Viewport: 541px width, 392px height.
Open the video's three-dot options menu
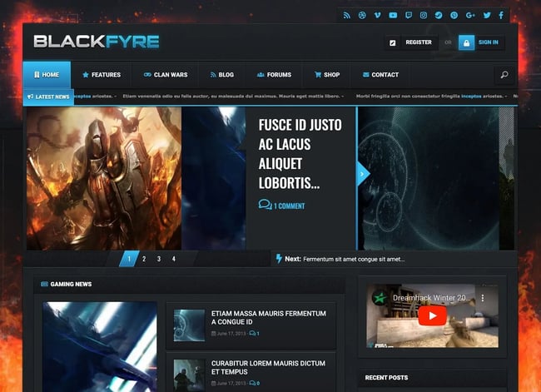(483, 298)
